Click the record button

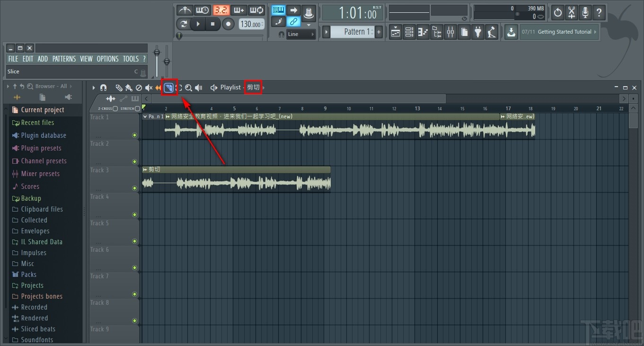tap(229, 24)
